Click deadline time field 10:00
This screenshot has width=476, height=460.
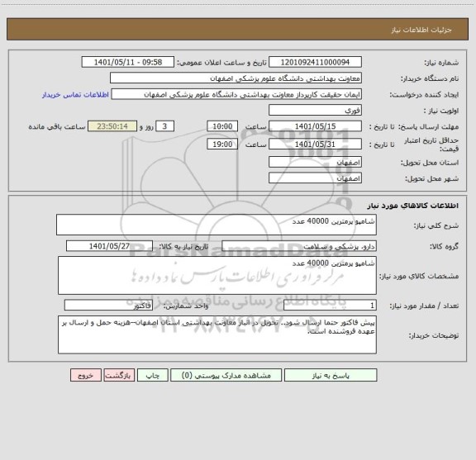[x=222, y=126]
